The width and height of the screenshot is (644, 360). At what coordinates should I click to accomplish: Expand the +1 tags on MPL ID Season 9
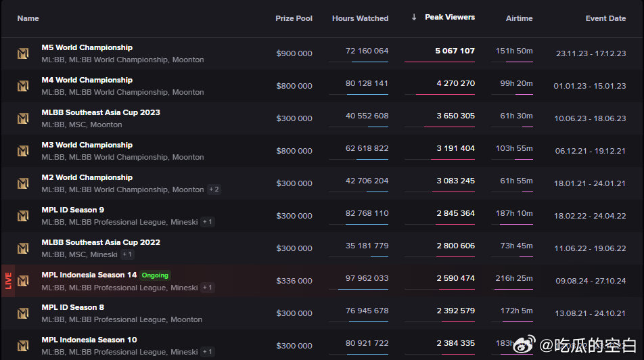(208, 222)
